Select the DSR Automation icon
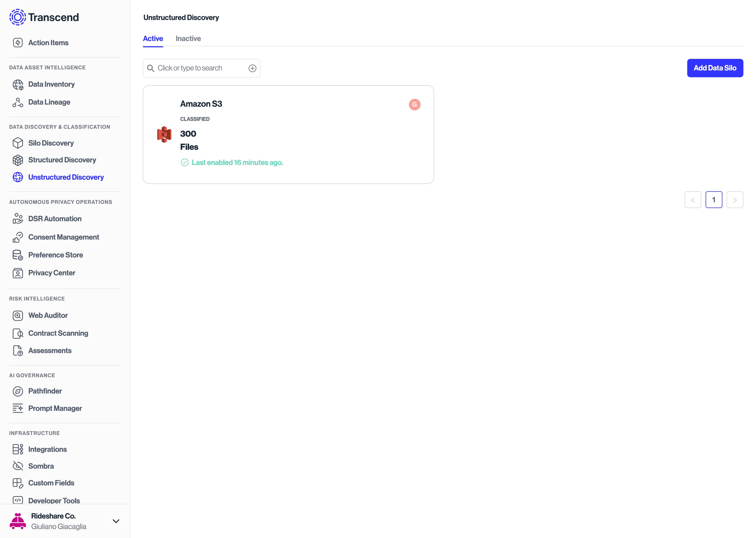This screenshot has width=756, height=538. (x=18, y=219)
